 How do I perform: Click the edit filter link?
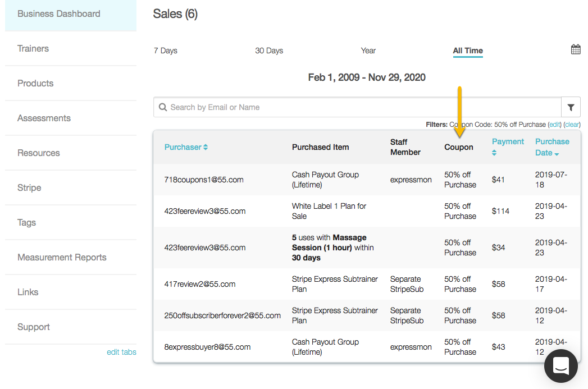point(555,125)
